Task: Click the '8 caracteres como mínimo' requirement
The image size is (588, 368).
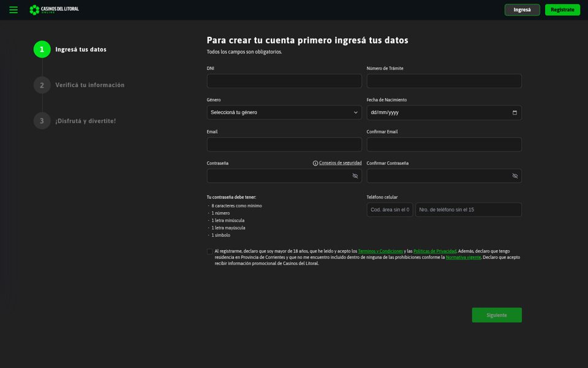Action: click(x=236, y=206)
